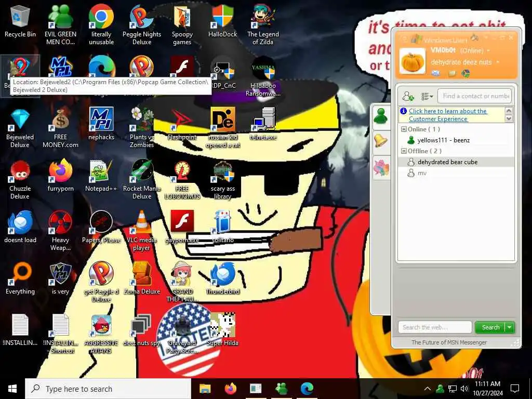
Task: Open File Explorer from the taskbar
Action: pyautogui.click(x=205, y=389)
